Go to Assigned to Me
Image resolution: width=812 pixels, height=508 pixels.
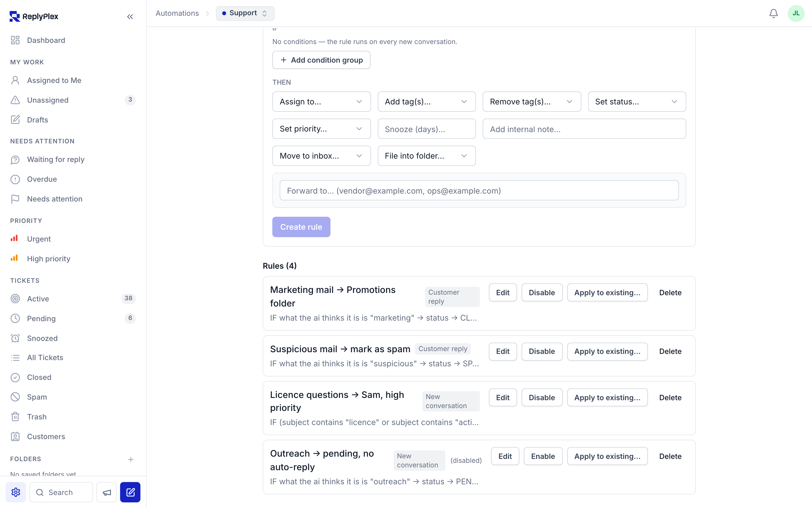coord(73,80)
